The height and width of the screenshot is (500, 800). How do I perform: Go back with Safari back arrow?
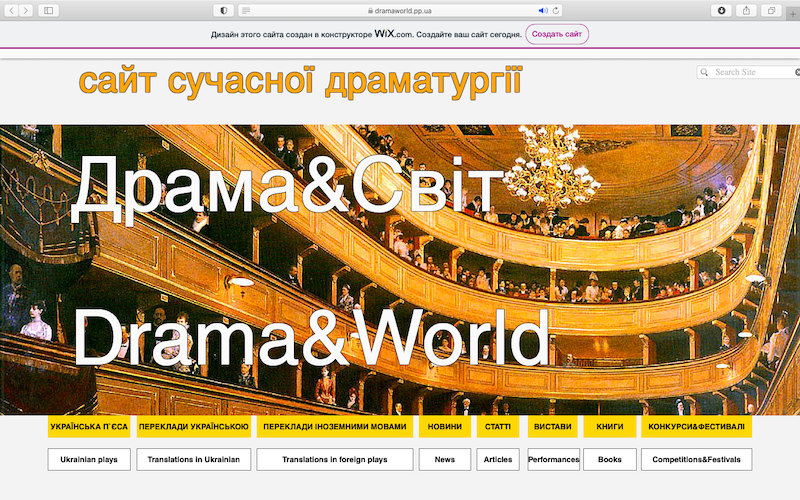[x=11, y=10]
